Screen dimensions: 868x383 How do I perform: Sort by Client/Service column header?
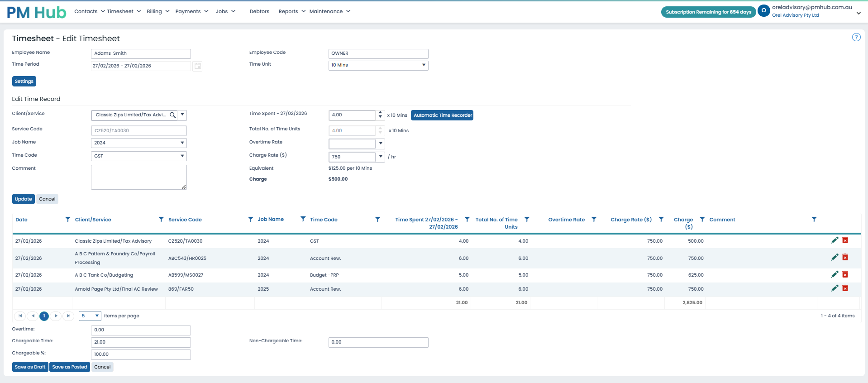tap(93, 220)
